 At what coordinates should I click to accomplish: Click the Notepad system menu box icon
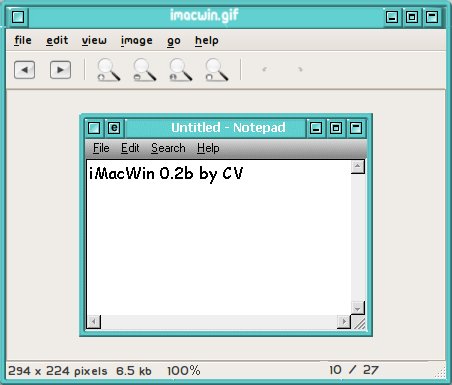coord(94,128)
